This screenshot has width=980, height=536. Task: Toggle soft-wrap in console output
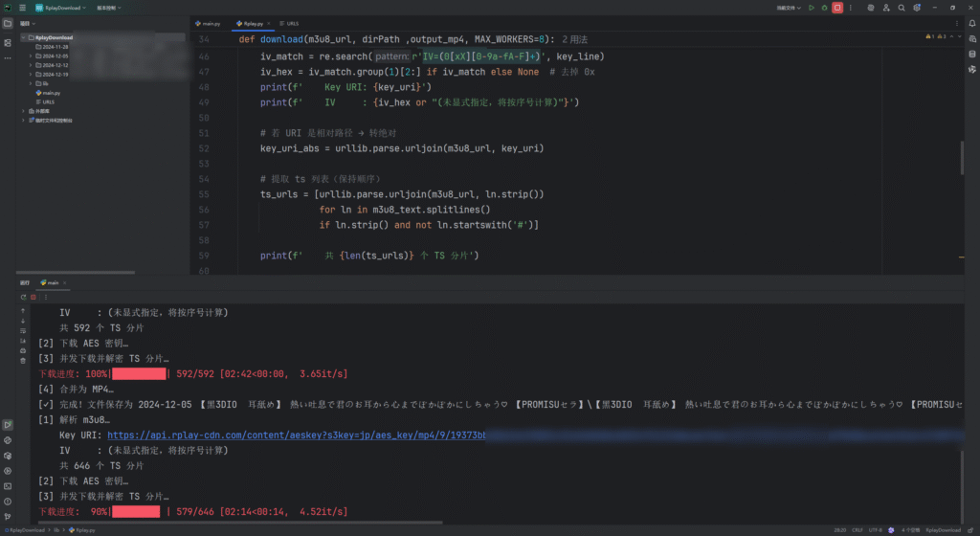point(23,330)
